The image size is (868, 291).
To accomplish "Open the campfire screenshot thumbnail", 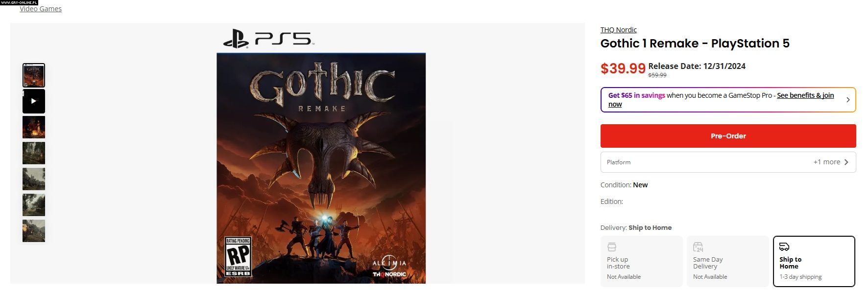I will point(34,127).
